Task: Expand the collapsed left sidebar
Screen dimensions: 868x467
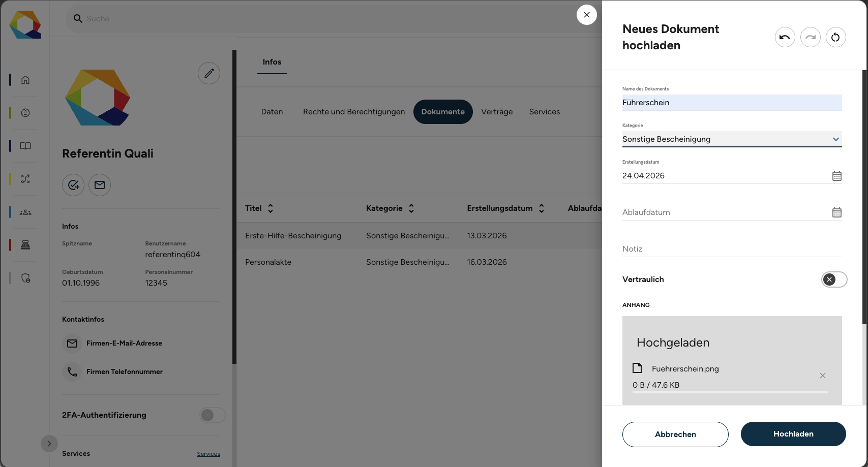Action: coord(49,444)
